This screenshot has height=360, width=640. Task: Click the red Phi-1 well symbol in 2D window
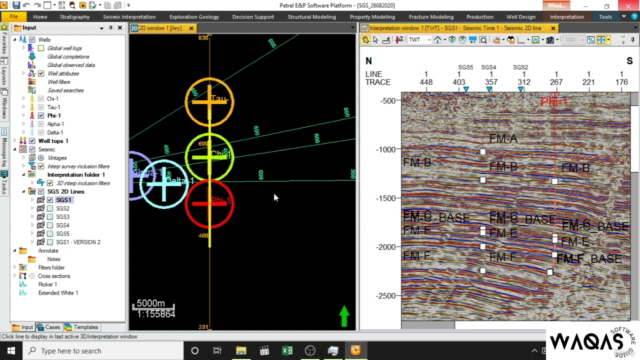[209, 203]
